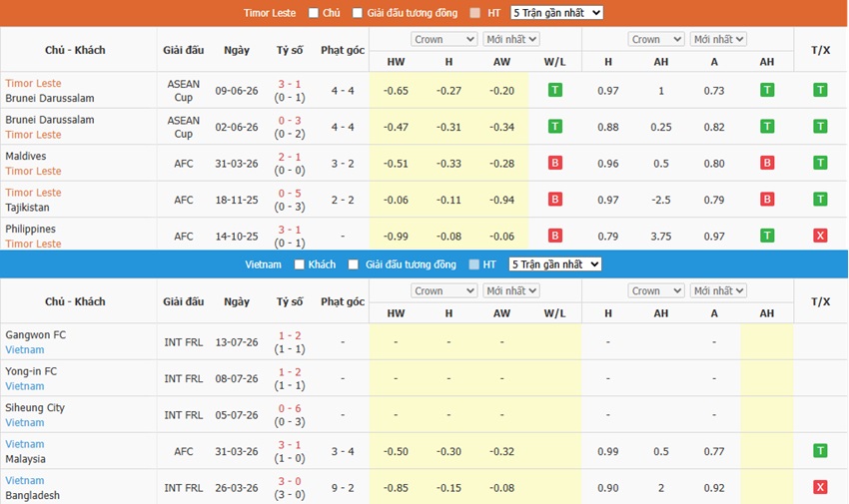Click date 13-07-26 in Gangwon FC row

(x=237, y=342)
